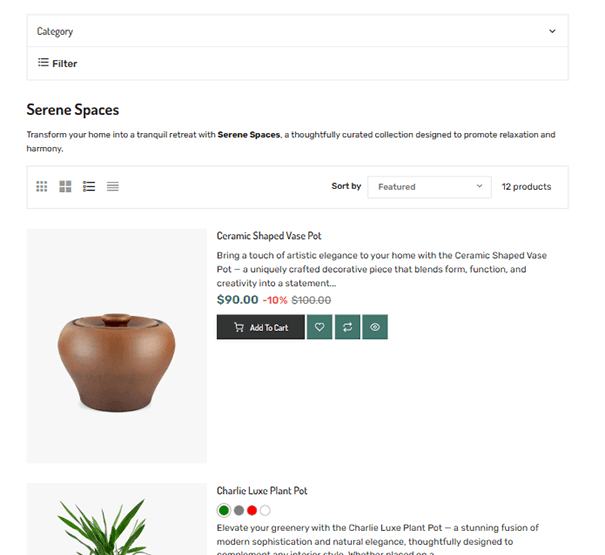Select the detailed list view icon
This screenshot has height=555, width=605.
coord(89,187)
